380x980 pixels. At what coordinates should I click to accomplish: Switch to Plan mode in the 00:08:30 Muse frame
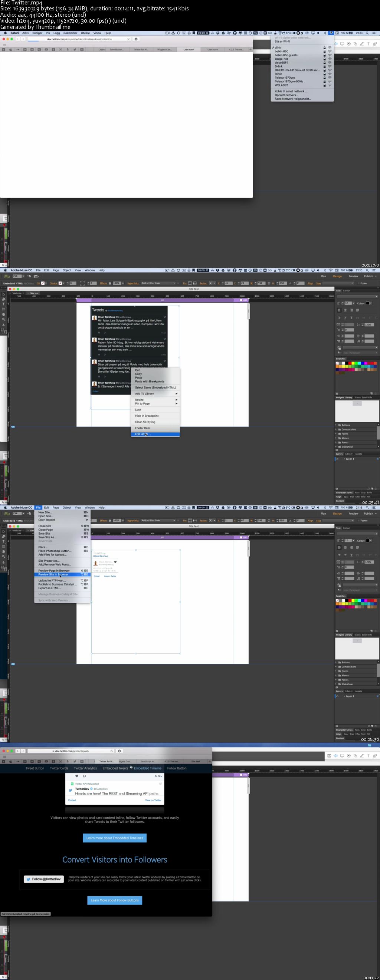click(323, 514)
